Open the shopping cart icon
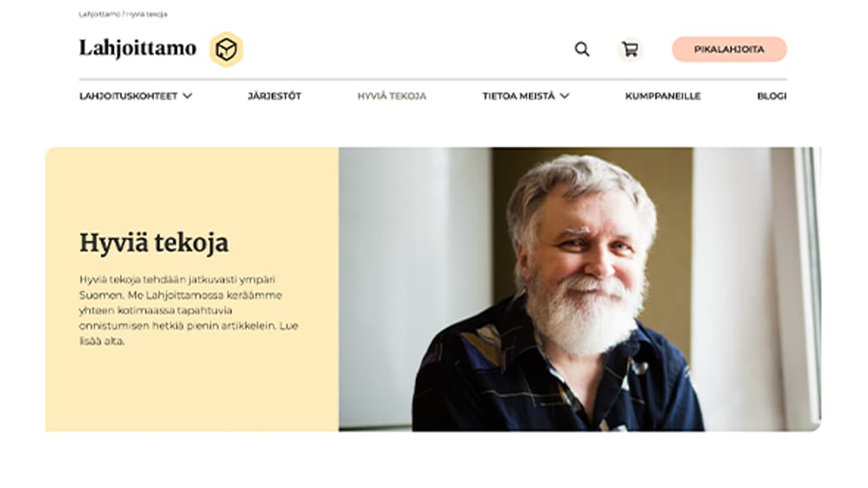The height and width of the screenshot is (488, 868). [630, 49]
